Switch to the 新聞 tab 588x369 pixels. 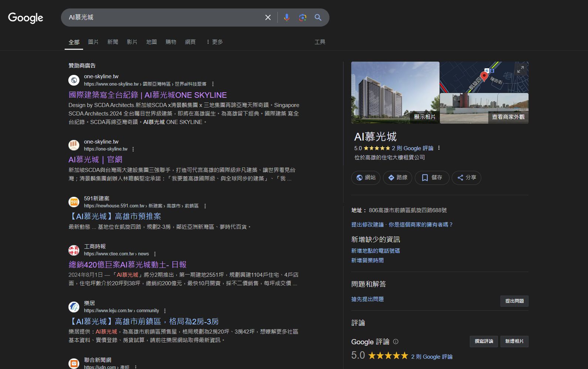(113, 42)
